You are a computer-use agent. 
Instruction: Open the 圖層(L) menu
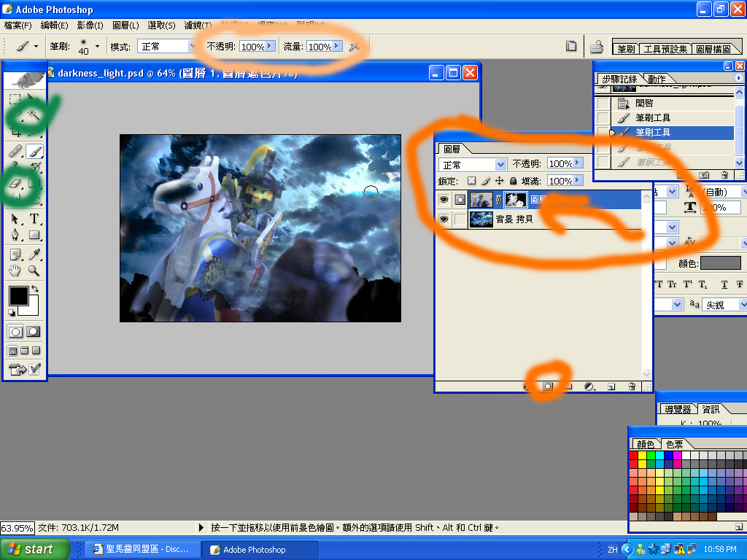point(125,26)
